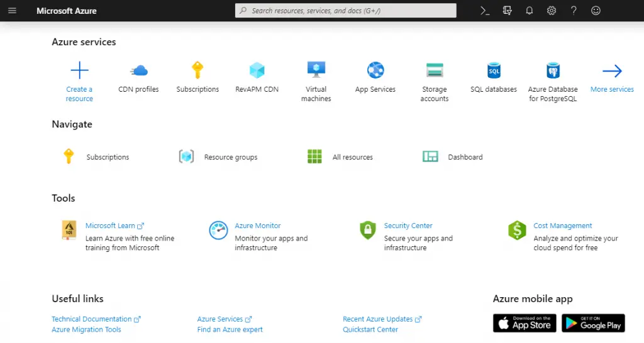The image size is (644, 343).
Task: Open SQL databases icon
Action: [x=494, y=70]
